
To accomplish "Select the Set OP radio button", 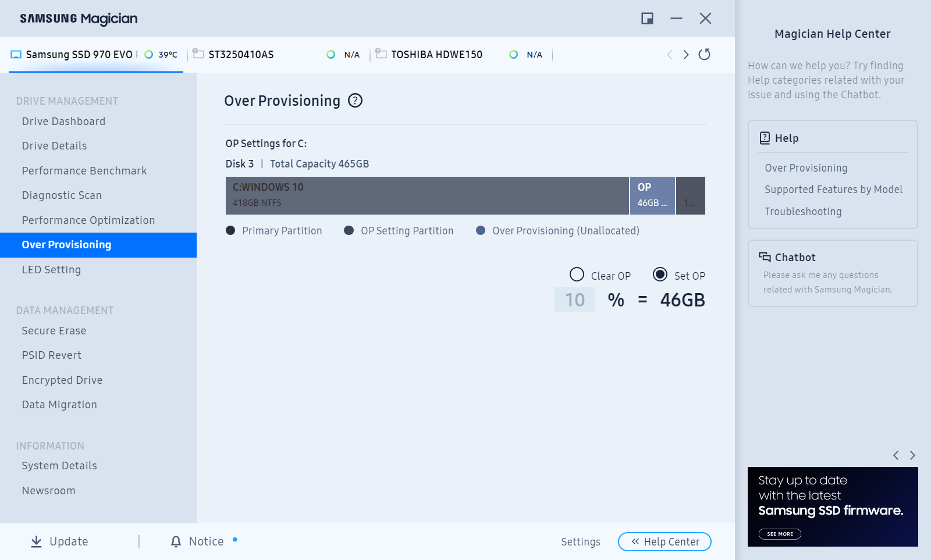I will click(x=660, y=274).
